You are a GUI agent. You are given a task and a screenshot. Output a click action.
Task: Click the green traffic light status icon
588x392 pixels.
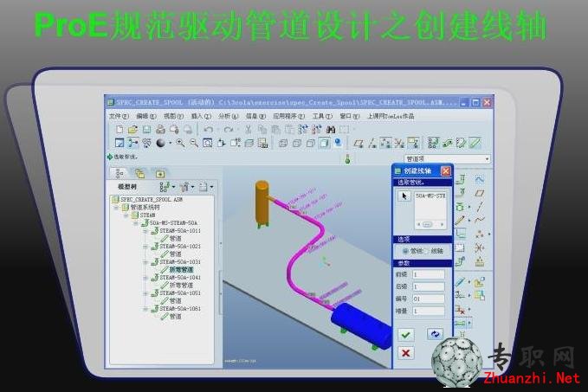tap(347, 159)
